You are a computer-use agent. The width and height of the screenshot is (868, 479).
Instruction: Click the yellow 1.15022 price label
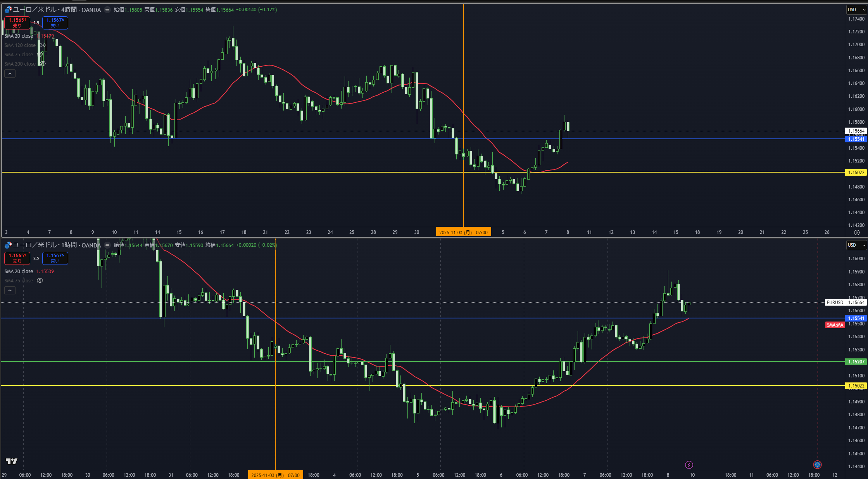coord(856,173)
